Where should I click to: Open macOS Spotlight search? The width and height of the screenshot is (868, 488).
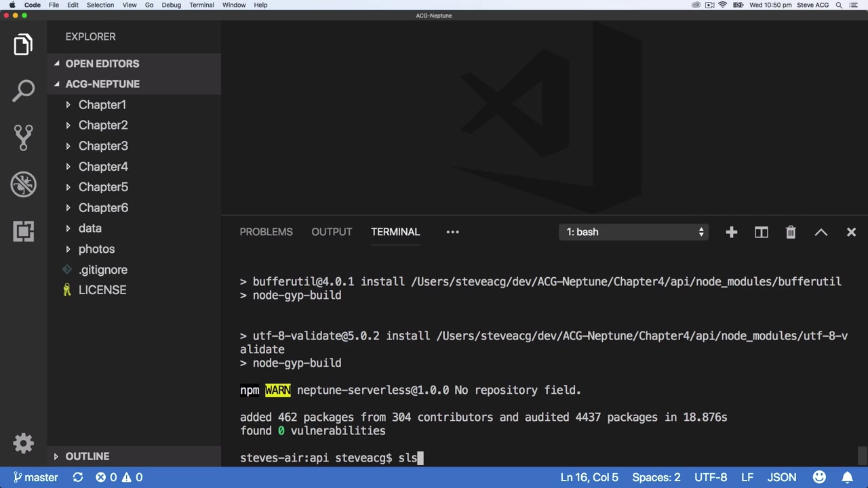[839, 5]
